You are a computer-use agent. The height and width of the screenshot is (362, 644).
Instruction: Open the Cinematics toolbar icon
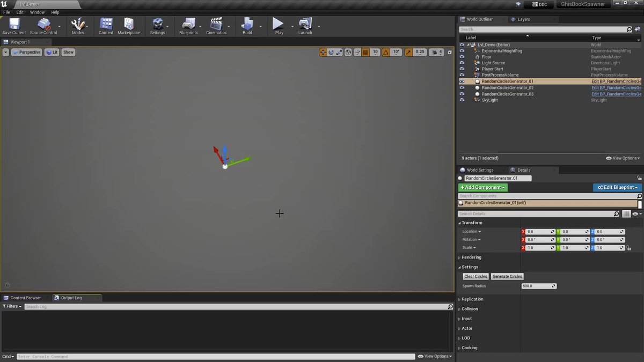coord(216,24)
